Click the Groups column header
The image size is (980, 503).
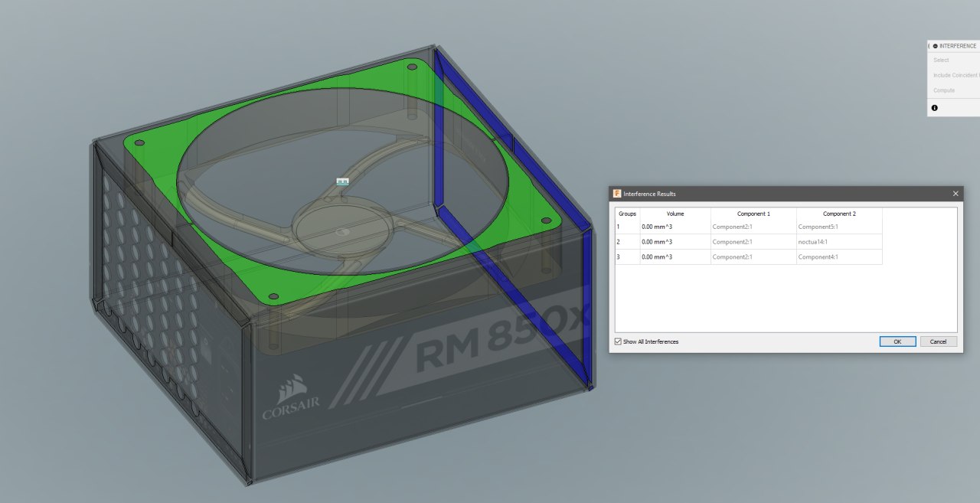click(627, 214)
